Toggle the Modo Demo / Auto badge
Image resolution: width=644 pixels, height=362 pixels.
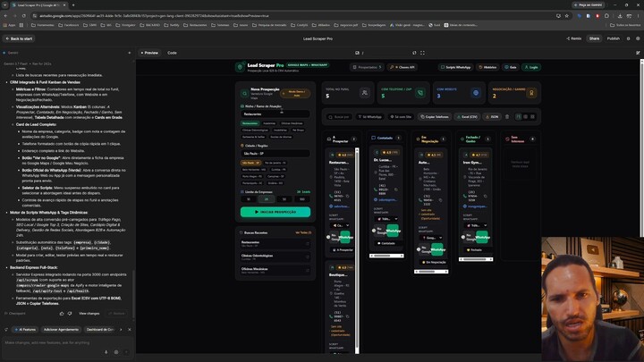click(296, 94)
